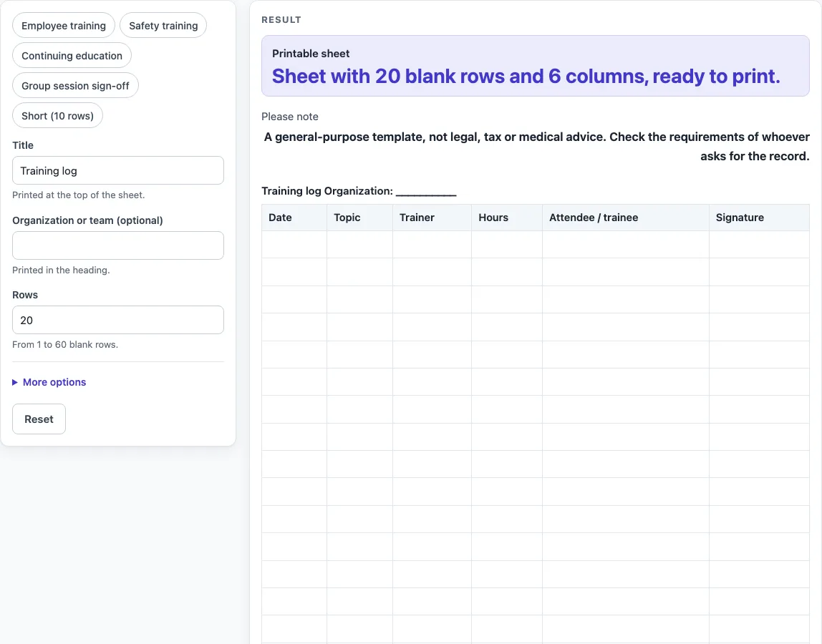Apply the Employee training preset

click(x=64, y=26)
